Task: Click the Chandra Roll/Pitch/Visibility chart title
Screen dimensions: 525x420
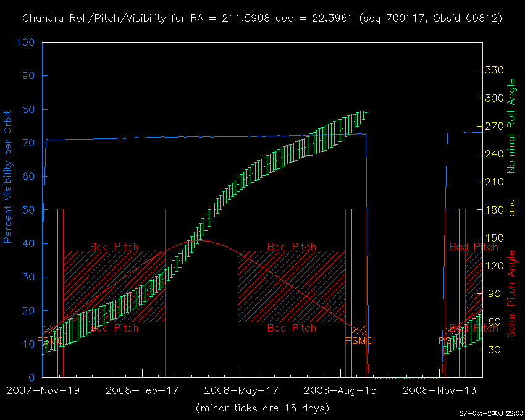Action: (x=262, y=19)
